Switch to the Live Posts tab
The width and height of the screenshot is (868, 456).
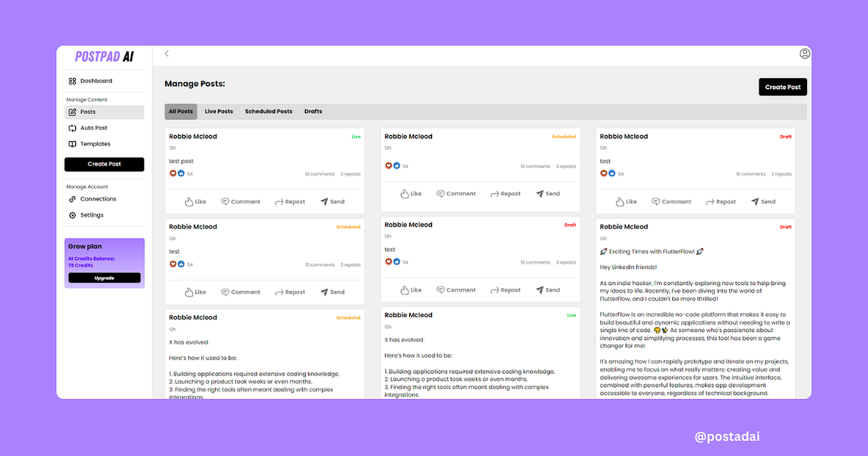tap(219, 112)
